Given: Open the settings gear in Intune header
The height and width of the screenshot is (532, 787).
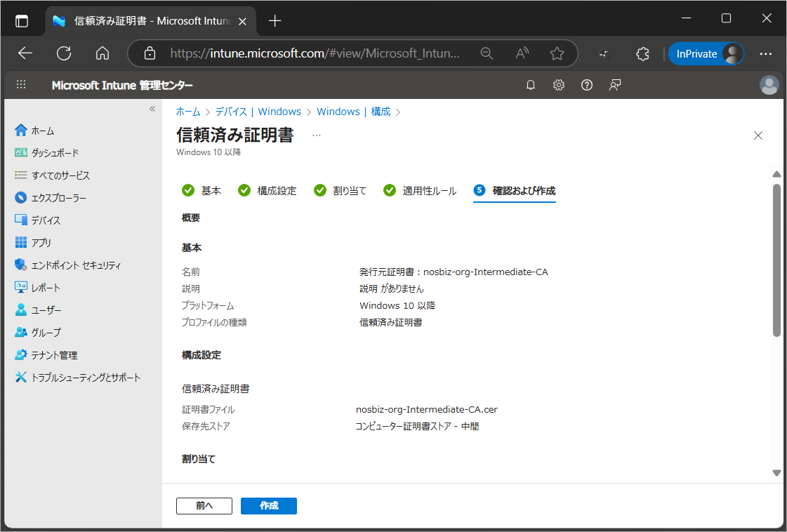Looking at the screenshot, I should (x=559, y=85).
